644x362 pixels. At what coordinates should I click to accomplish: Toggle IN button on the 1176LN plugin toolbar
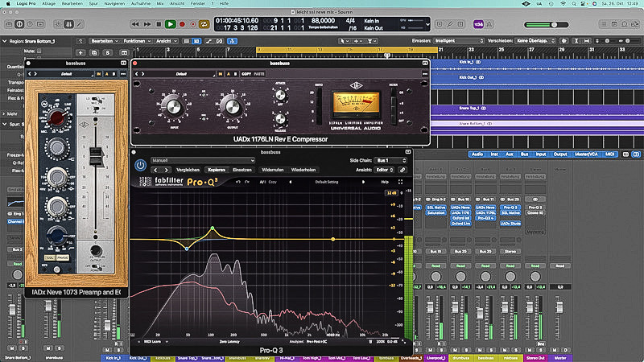(x=221, y=74)
